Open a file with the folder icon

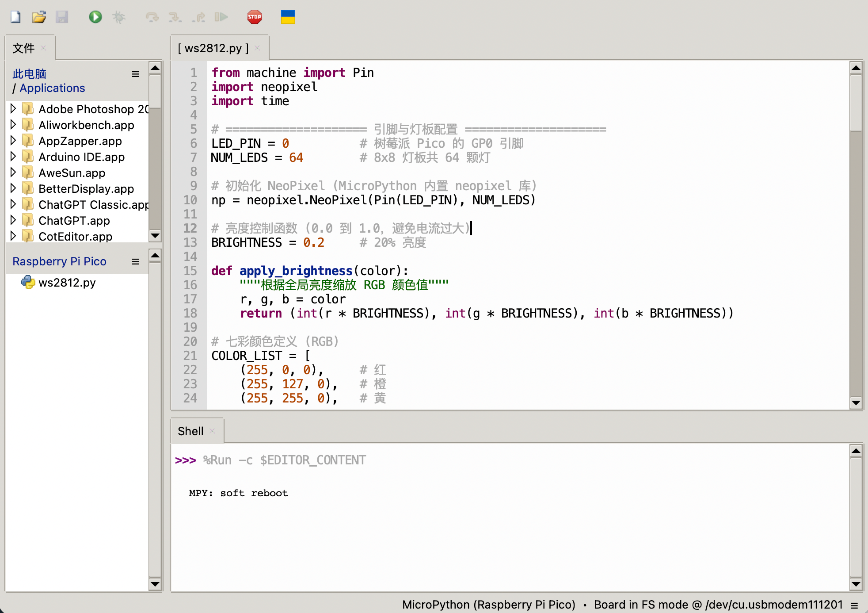click(39, 17)
